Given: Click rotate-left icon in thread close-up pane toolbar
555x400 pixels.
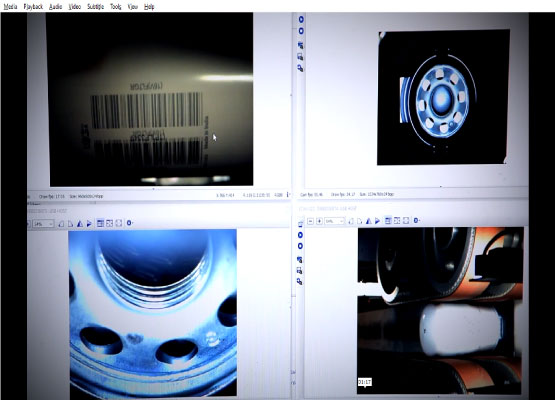Looking at the screenshot, I should click(x=61, y=224).
